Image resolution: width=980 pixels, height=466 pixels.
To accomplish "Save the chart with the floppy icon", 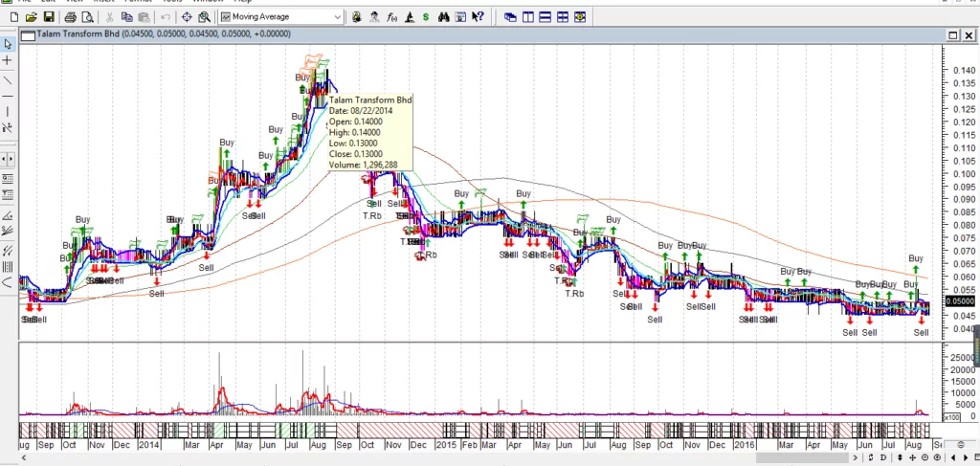I will pyautogui.click(x=48, y=17).
